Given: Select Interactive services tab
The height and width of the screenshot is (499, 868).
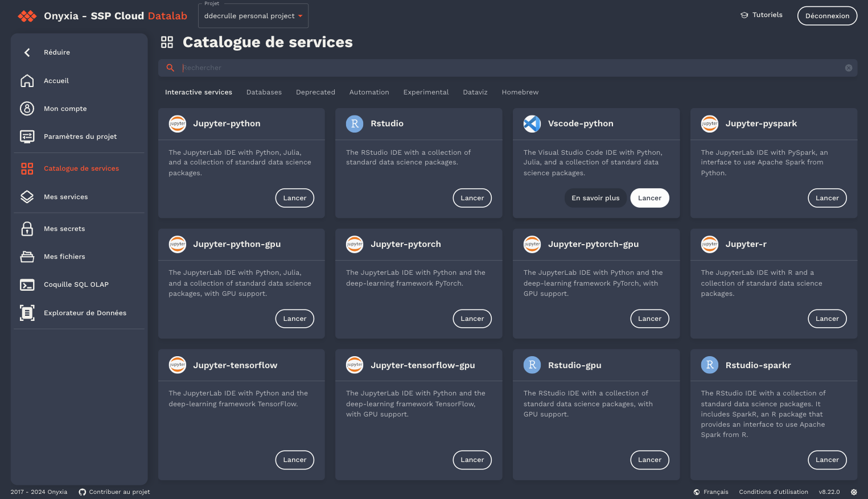Looking at the screenshot, I should [x=199, y=92].
